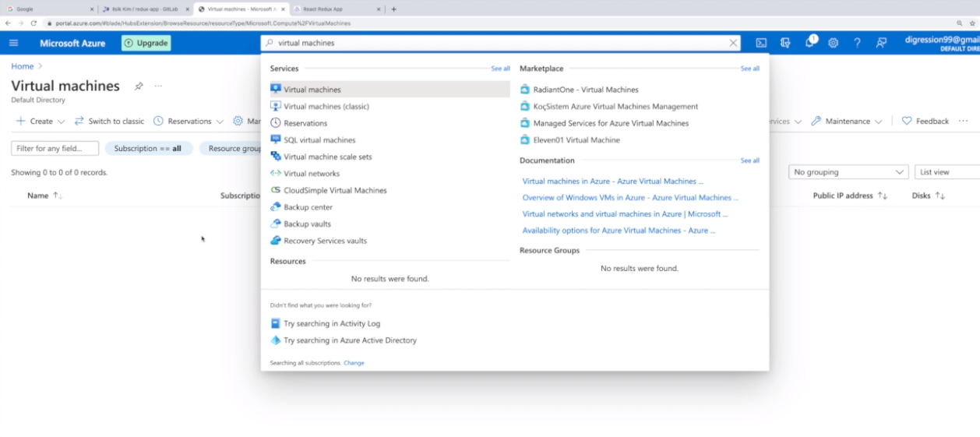Expand the Reservations toolbar dropdown

click(189, 122)
